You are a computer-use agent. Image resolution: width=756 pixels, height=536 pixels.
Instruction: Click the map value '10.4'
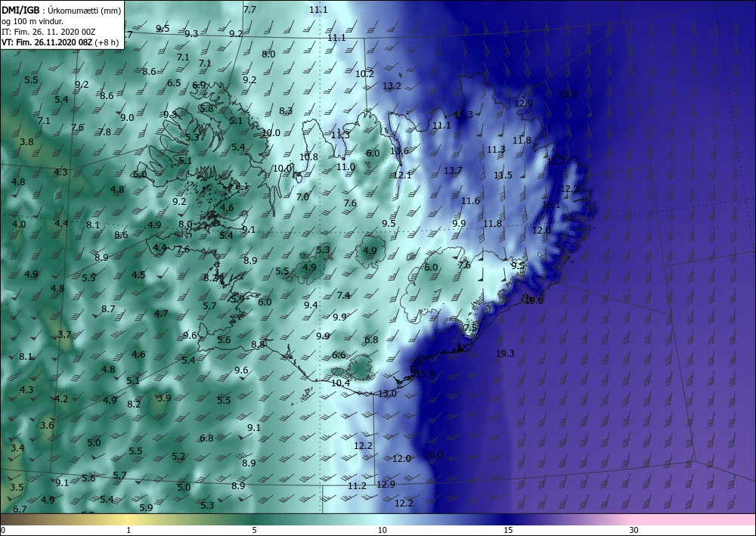click(340, 383)
